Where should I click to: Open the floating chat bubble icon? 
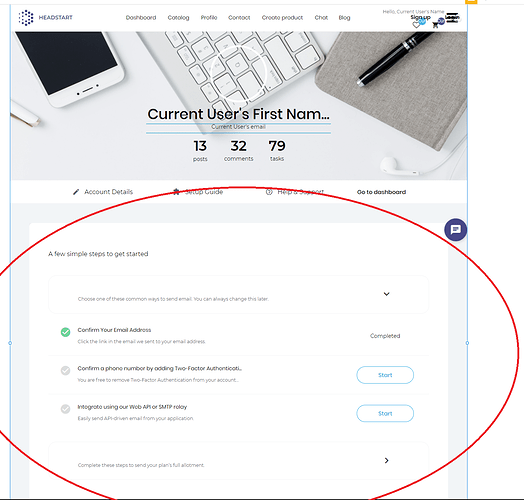pyautogui.click(x=455, y=230)
